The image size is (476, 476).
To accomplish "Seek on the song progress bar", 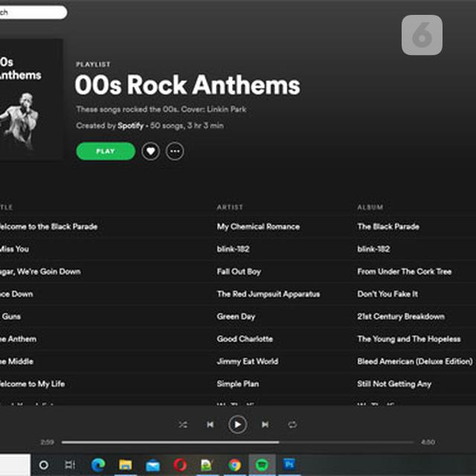I will 238,443.
